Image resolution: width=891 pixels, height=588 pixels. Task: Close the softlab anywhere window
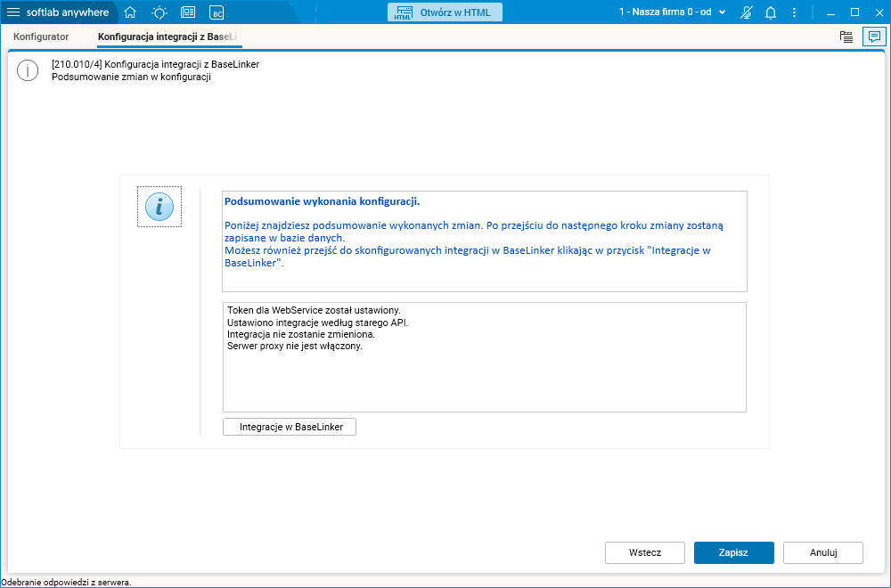point(879,12)
